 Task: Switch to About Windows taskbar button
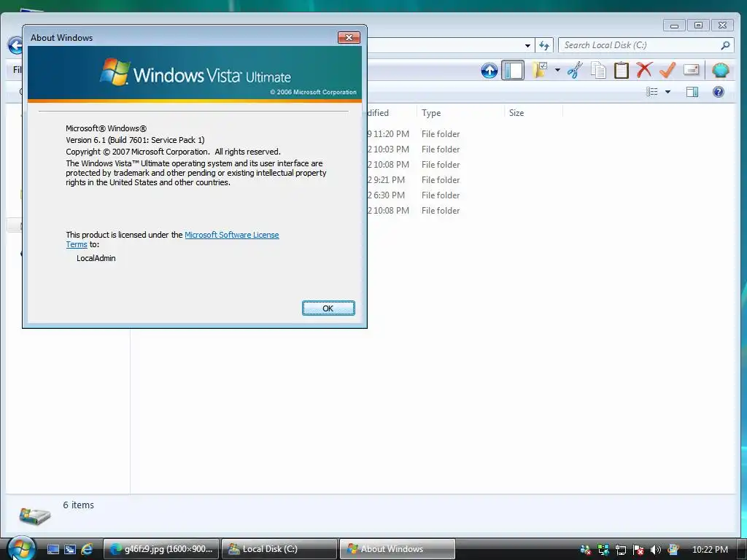(x=398, y=549)
